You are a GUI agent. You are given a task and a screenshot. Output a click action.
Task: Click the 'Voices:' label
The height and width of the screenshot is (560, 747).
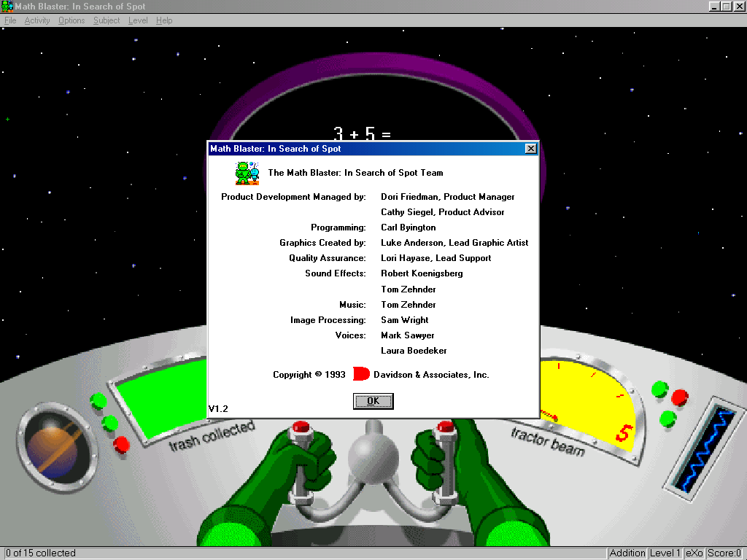click(x=351, y=335)
